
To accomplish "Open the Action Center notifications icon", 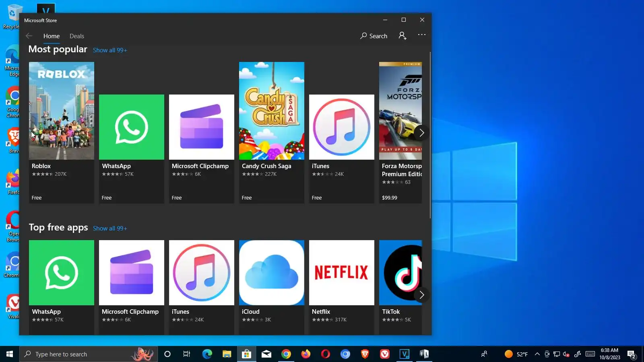I will tap(631, 354).
